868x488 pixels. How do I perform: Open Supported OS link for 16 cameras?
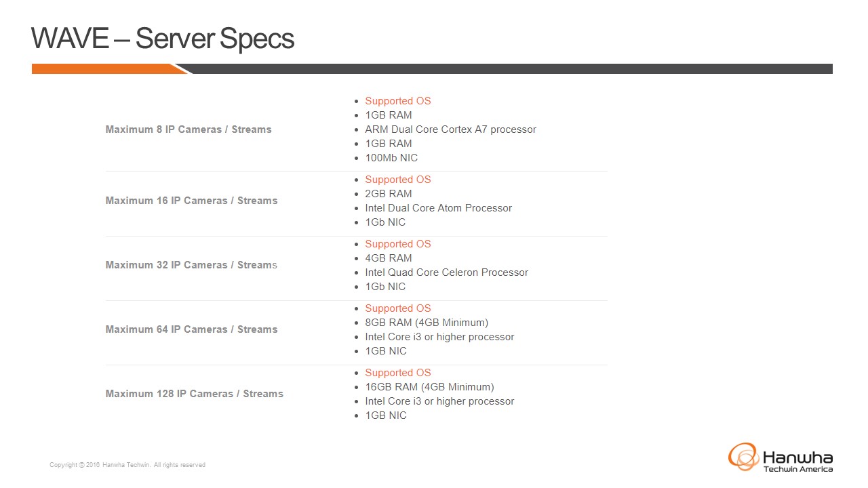(397, 180)
